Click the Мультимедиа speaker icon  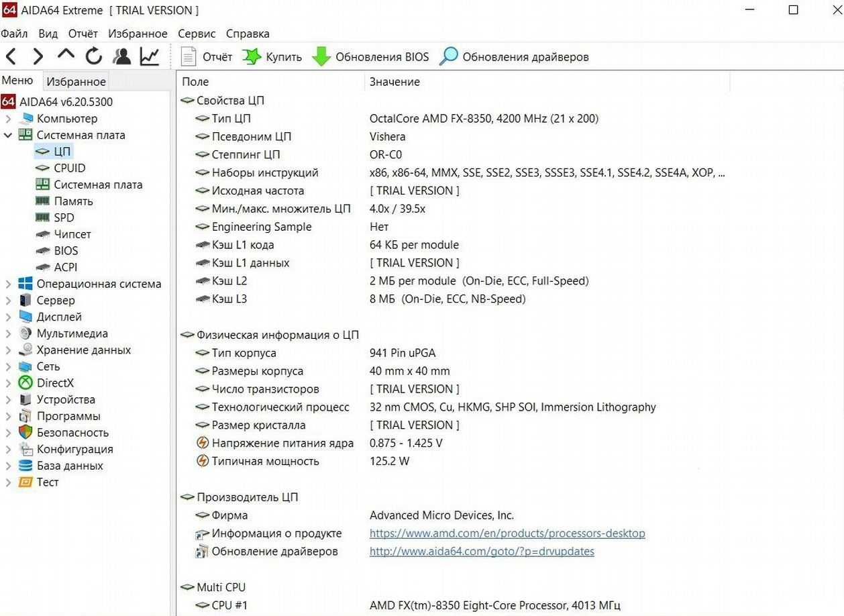[25, 333]
